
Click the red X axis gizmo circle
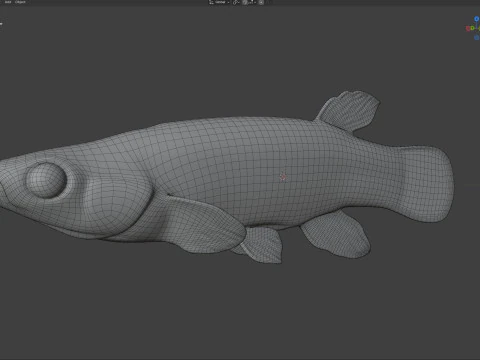click(x=468, y=29)
